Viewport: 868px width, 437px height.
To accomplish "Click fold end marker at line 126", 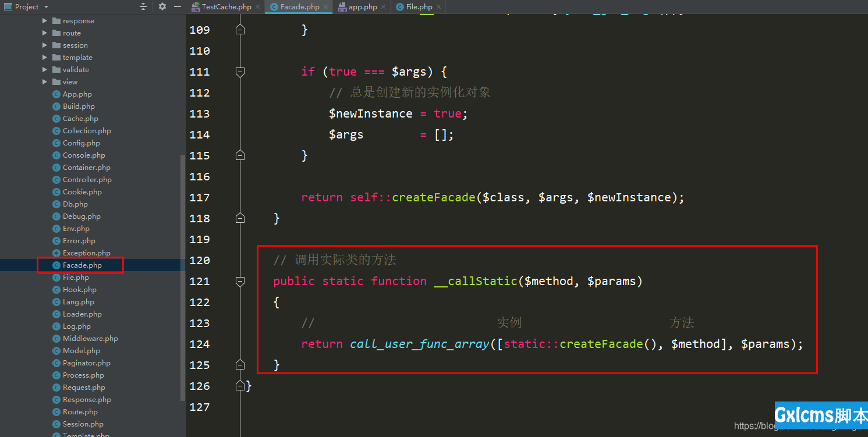I will tap(240, 386).
